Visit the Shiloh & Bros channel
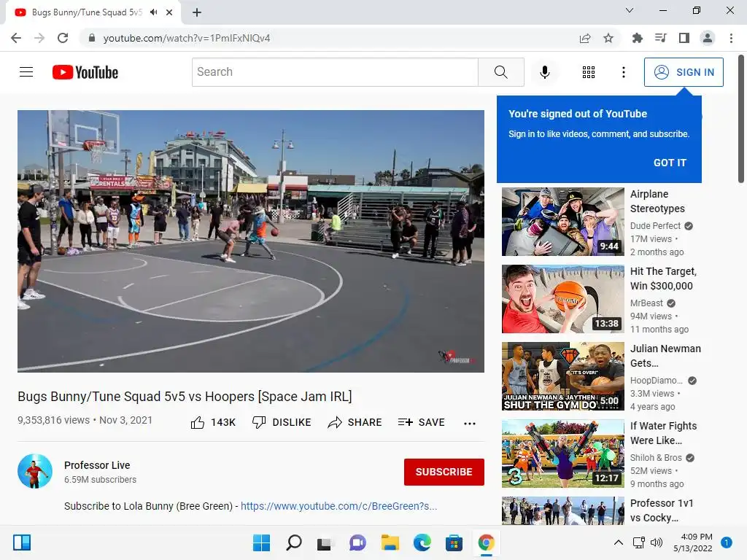Image resolution: width=747 pixels, height=560 pixels. point(656,458)
